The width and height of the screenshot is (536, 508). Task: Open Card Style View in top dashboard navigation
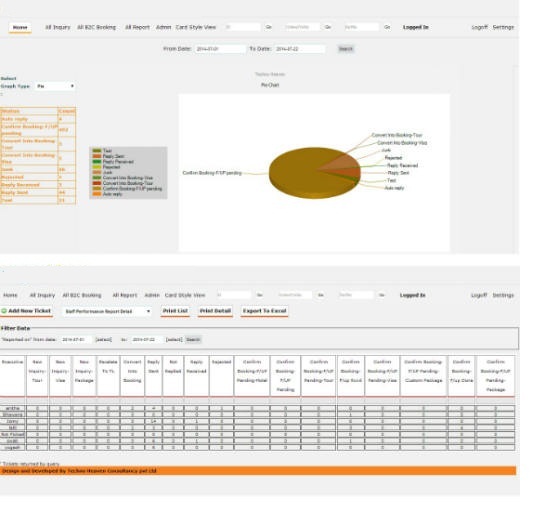tap(196, 27)
